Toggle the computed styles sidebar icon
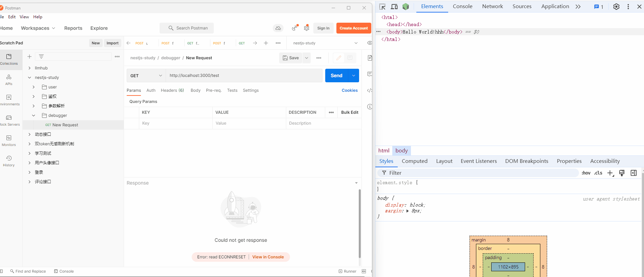 [x=633, y=173]
